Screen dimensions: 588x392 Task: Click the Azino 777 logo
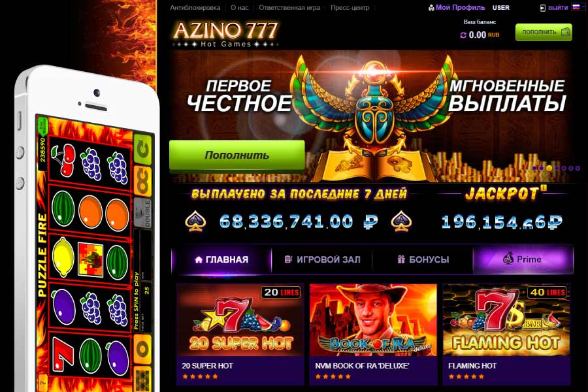[x=225, y=35]
